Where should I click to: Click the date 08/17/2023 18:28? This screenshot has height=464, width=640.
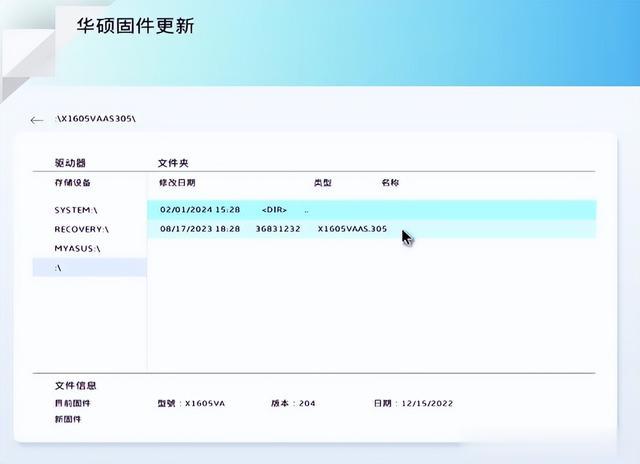(200, 229)
